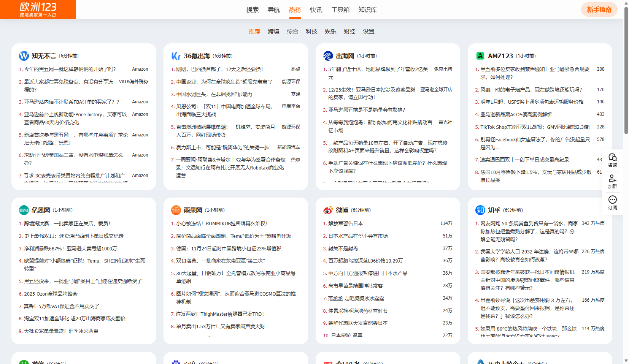This screenshot has height=364, width=629.
Task: Click the 36氪出海 logo icon
Action: 176,56
